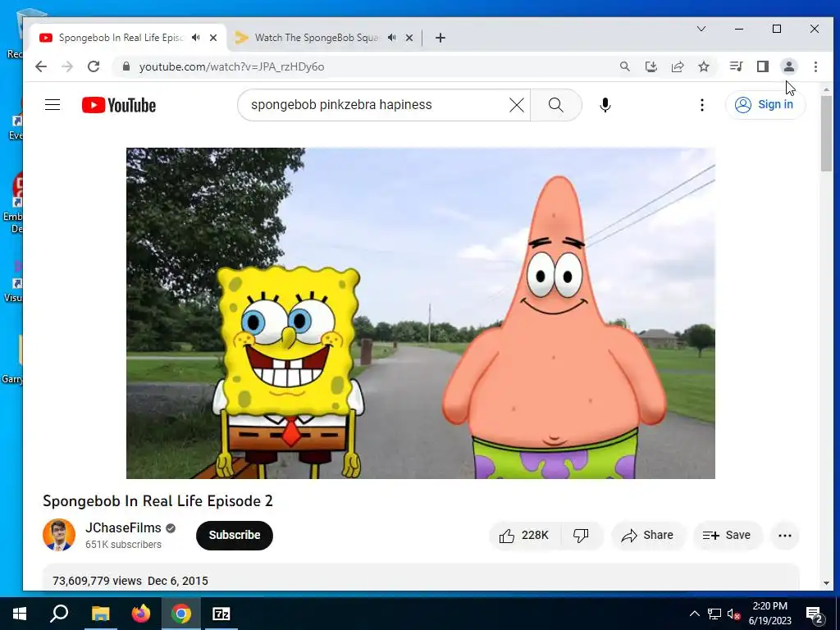Open network status tray icon

[714, 614]
